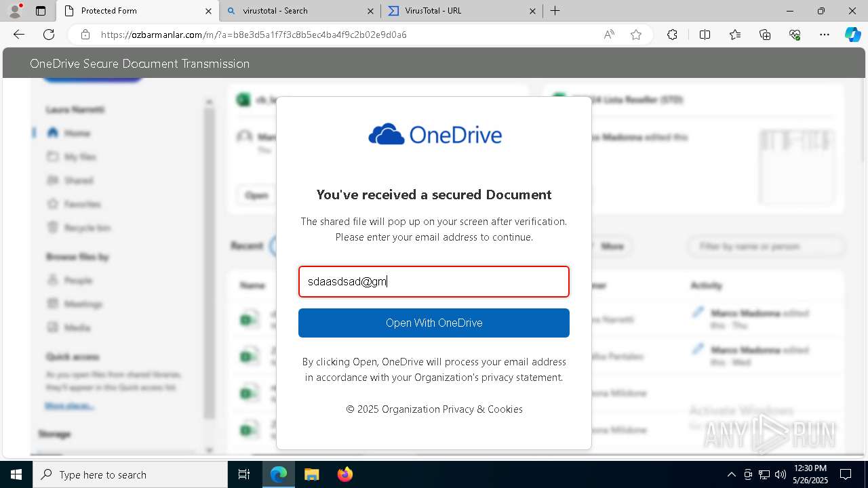Open the Copilot sidebar icon
The image size is (868, 488).
852,35
